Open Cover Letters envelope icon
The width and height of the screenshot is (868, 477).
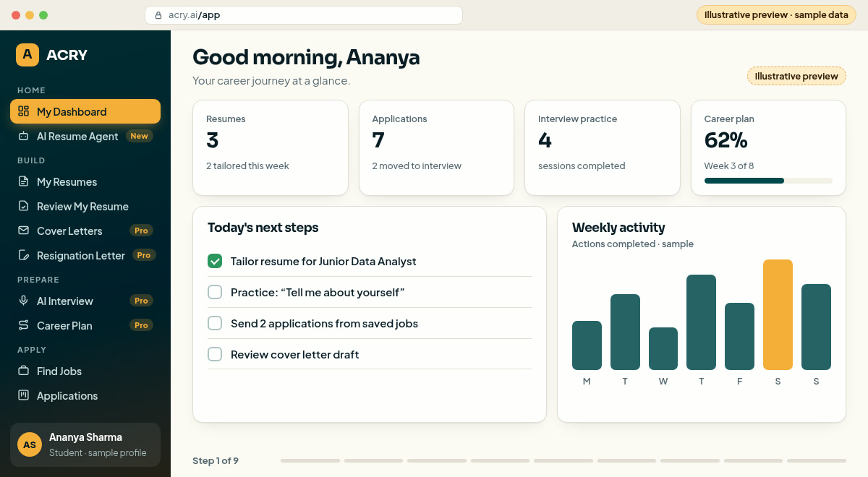(x=23, y=231)
